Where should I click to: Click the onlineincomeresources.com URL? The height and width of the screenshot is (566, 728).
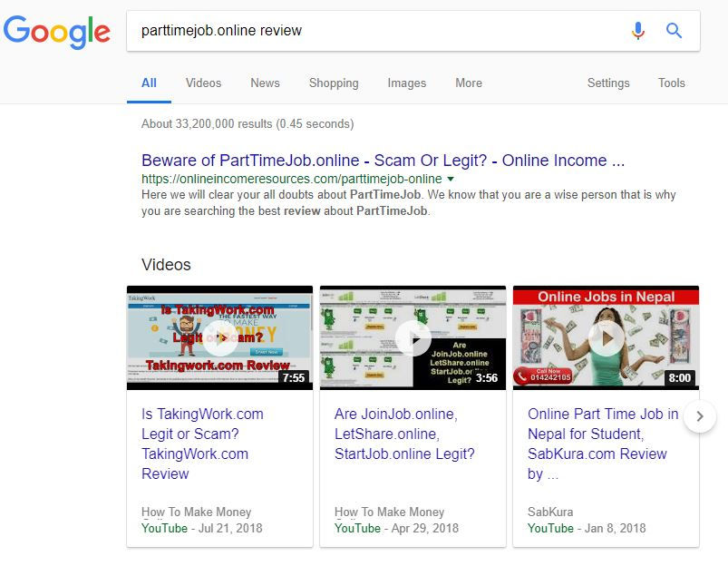(292, 179)
